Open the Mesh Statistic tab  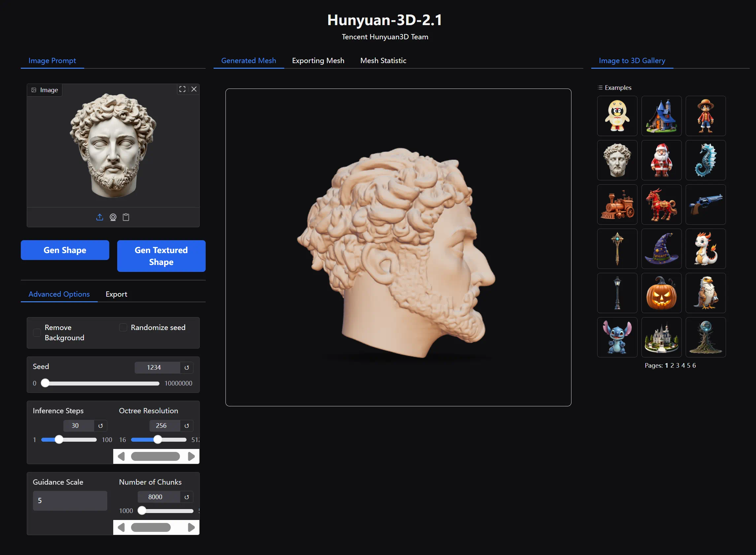[x=383, y=60]
